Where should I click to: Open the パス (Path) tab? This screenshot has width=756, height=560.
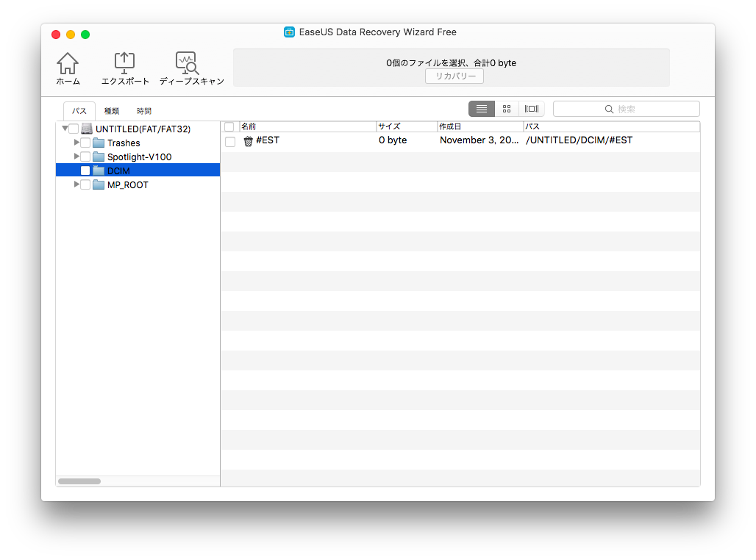pos(79,111)
